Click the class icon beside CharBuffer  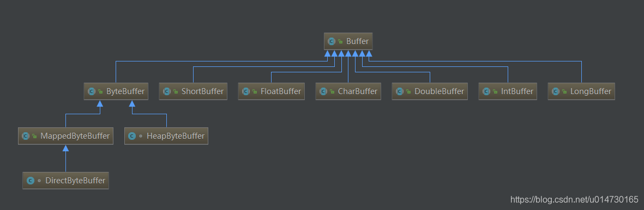323,91
